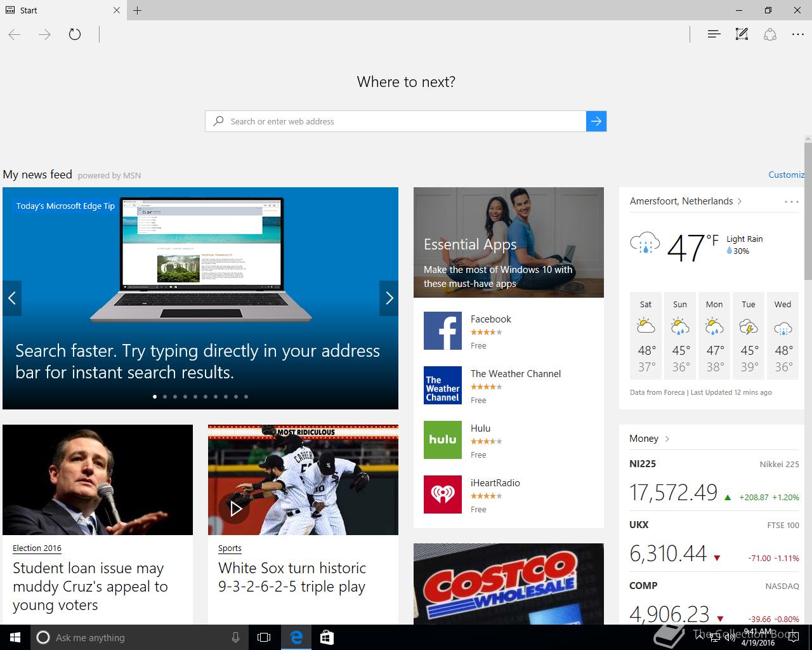Open the Student loan issue Cruz headline
Viewport: 812px width, 650px height.
90,587
